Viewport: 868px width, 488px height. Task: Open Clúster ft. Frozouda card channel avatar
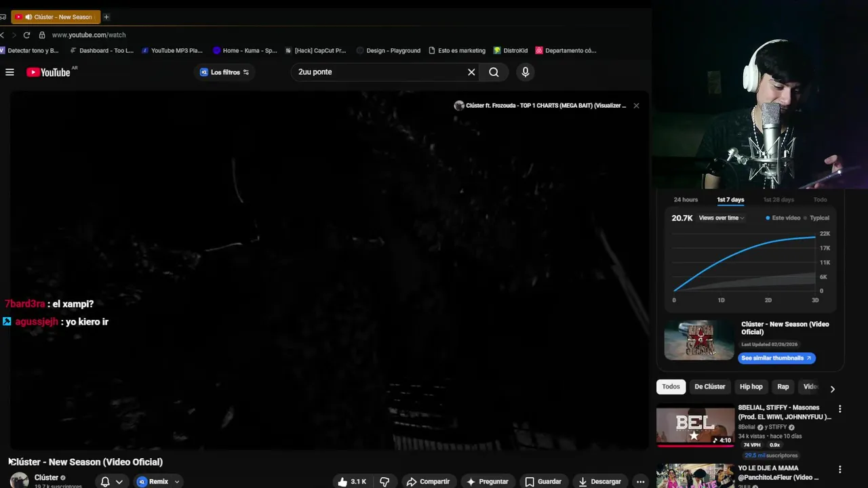coord(459,106)
